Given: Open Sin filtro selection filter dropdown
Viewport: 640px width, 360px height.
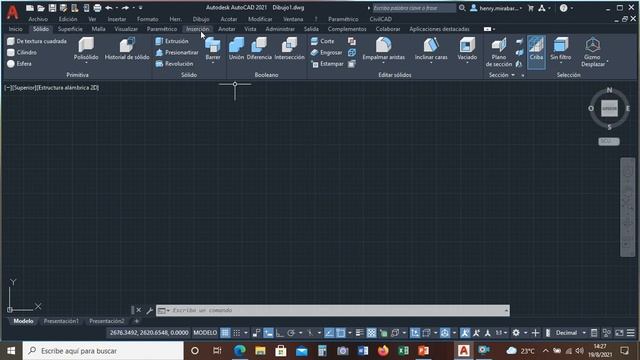Looking at the screenshot, I should pyautogui.click(x=560, y=51).
